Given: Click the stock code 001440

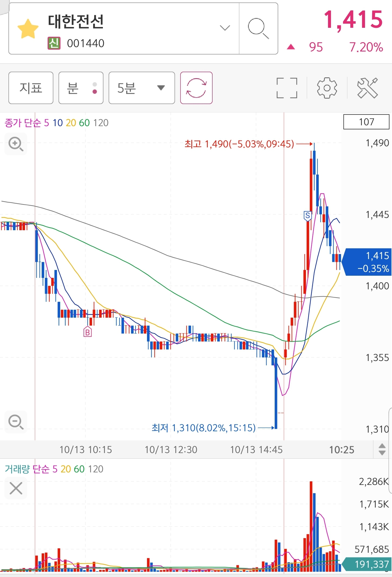Looking at the screenshot, I should (86, 43).
